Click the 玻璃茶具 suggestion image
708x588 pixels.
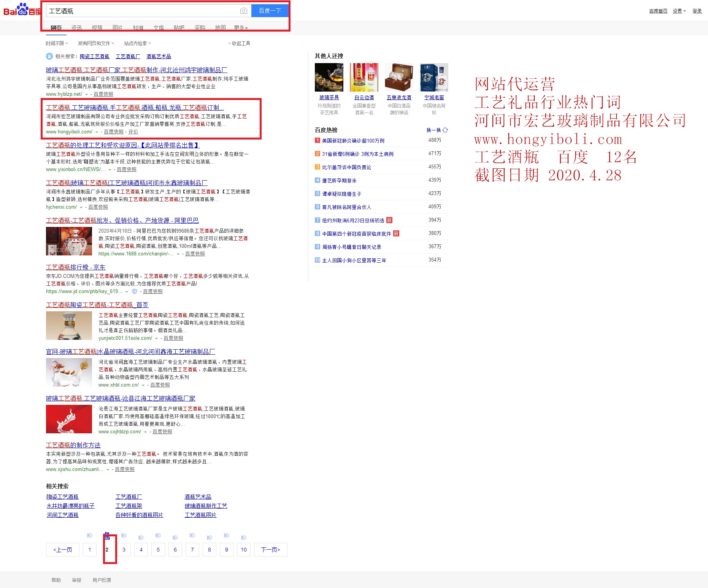329,77
